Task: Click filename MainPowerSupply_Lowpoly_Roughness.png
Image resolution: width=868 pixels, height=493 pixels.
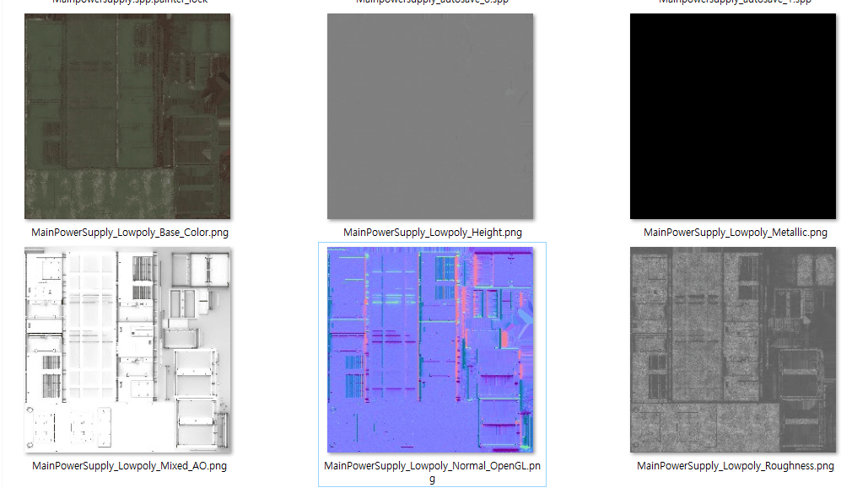Action: coord(736,466)
